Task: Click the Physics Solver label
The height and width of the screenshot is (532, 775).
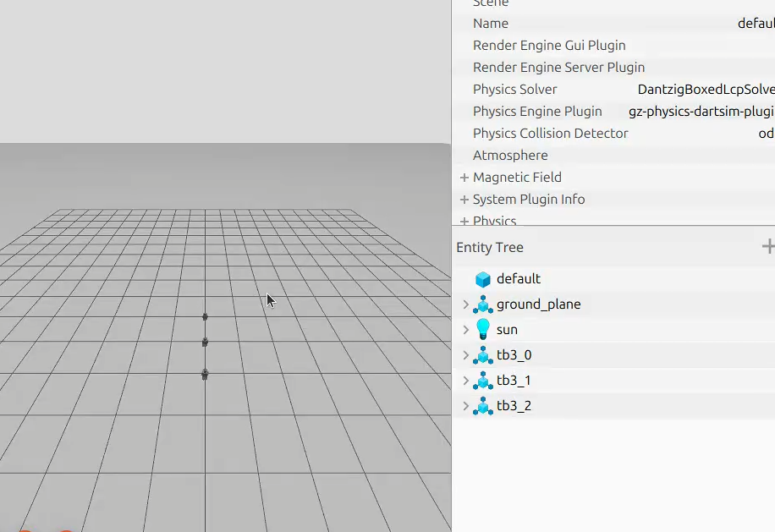Action: pos(515,90)
